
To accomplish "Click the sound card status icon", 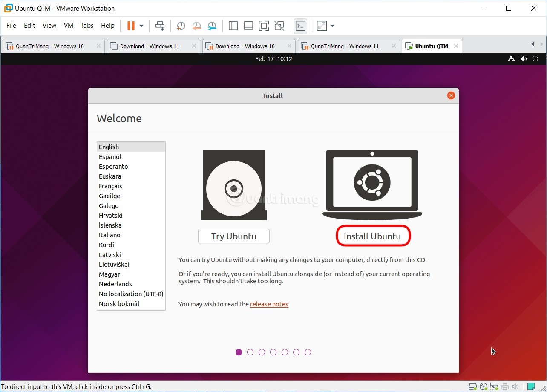I will (515, 387).
